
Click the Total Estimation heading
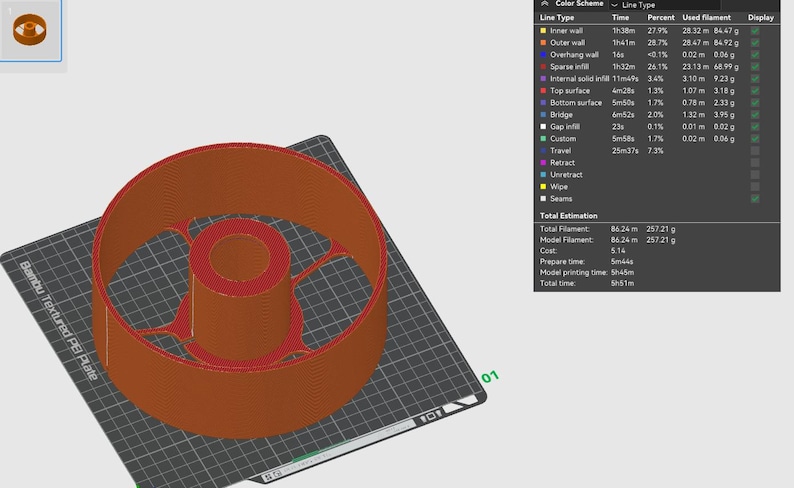pyautogui.click(x=569, y=216)
